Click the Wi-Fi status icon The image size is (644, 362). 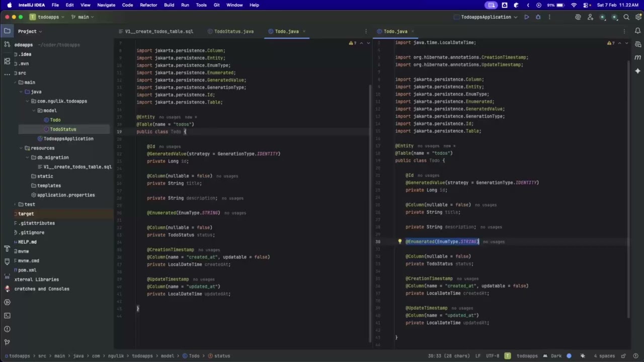pos(574,5)
